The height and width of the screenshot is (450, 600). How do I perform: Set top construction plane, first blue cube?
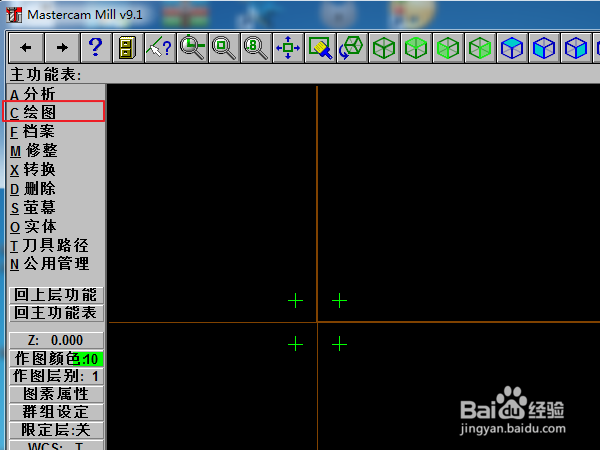(x=512, y=48)
